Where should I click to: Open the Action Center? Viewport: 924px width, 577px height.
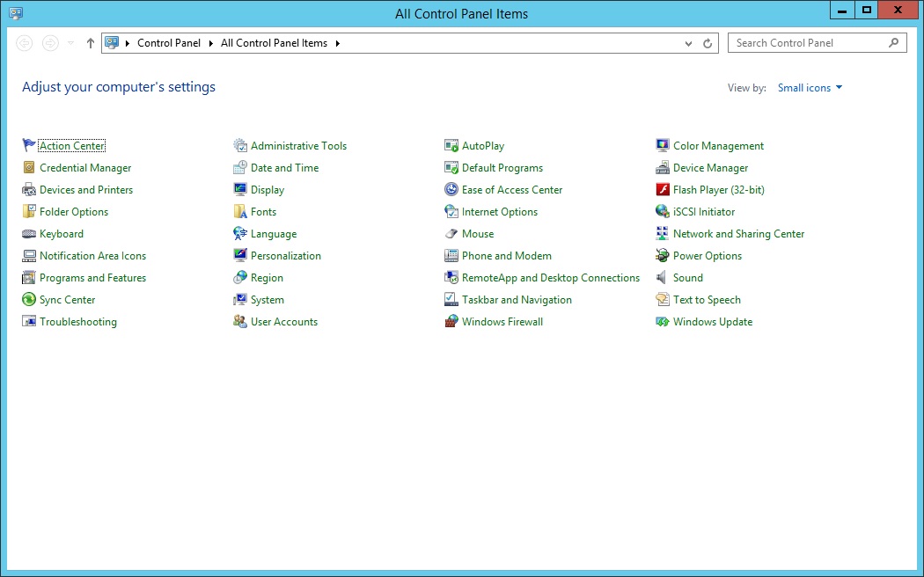click(x=72, y=145)
